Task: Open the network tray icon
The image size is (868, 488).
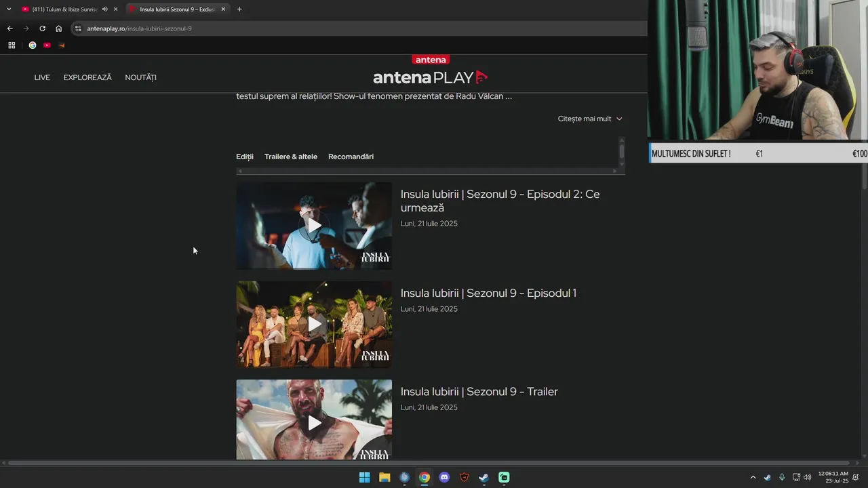Action: pos(796,477)
